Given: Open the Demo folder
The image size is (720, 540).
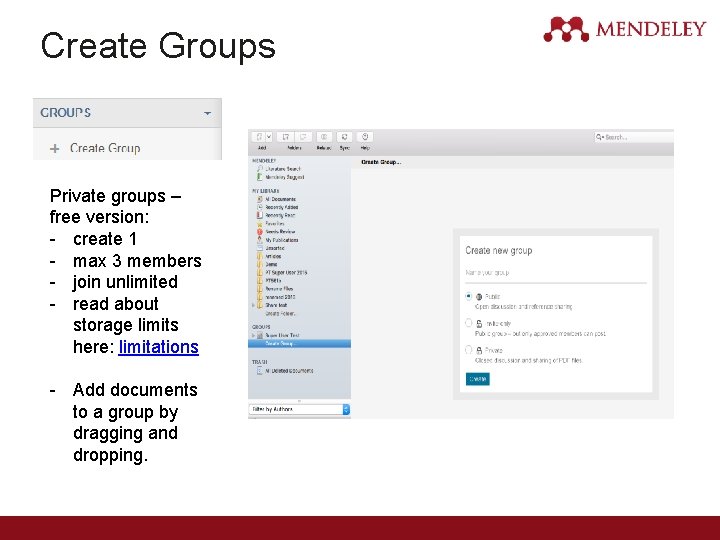Looking at the screenshot, I should tap(271, 264).
